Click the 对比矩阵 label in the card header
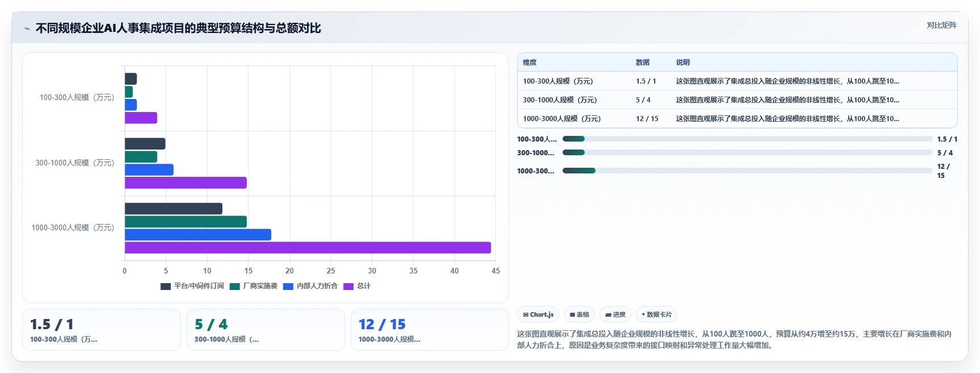 tap(941, 25)
